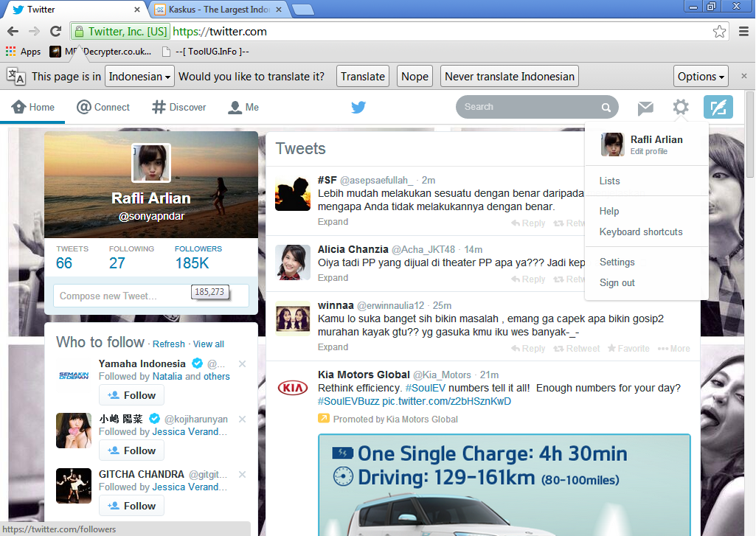Click the Compose new Tweet field
This screenshot has height=536, width=756.
[151, 296]
